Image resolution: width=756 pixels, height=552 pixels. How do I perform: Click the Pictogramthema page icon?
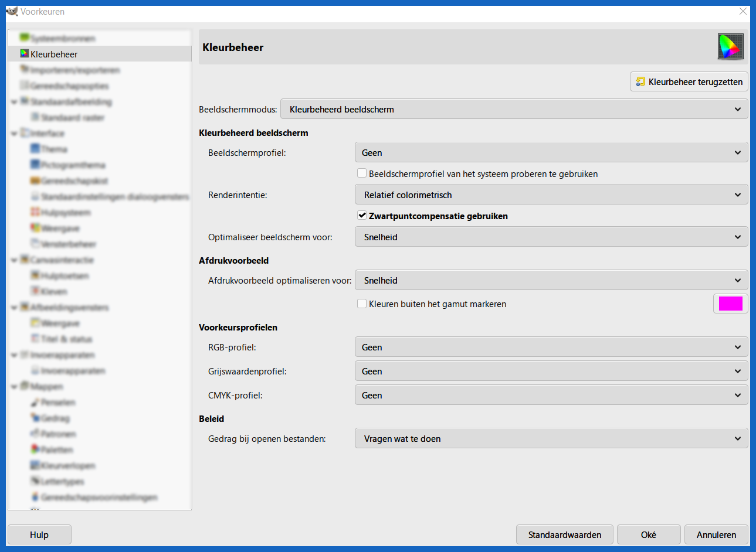click(35, 164)
